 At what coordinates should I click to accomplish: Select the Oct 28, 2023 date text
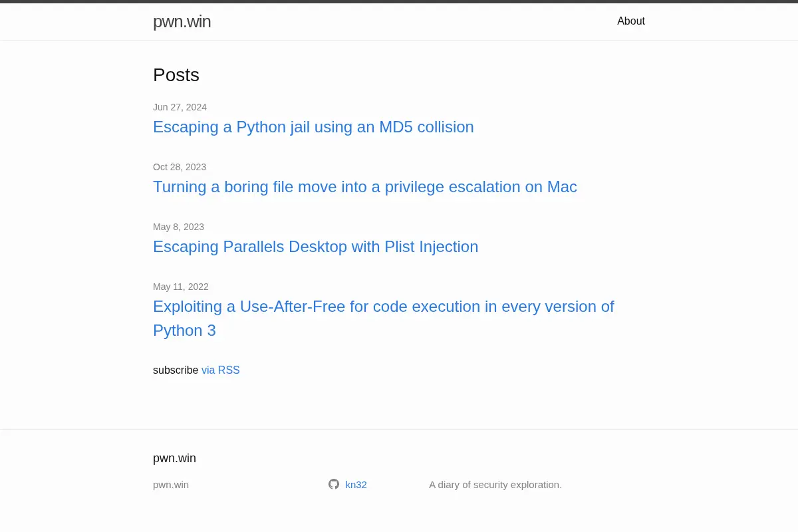click(180, 167)
